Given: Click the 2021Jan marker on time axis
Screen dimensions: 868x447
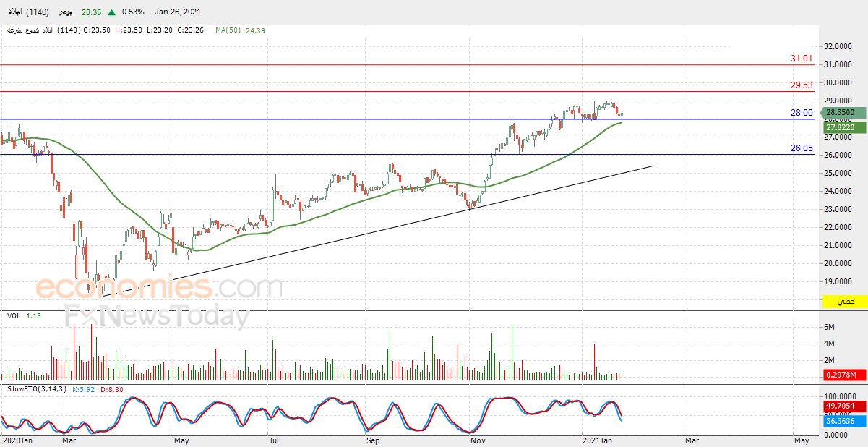Looking at the screenshot, I should coord(597,440).
